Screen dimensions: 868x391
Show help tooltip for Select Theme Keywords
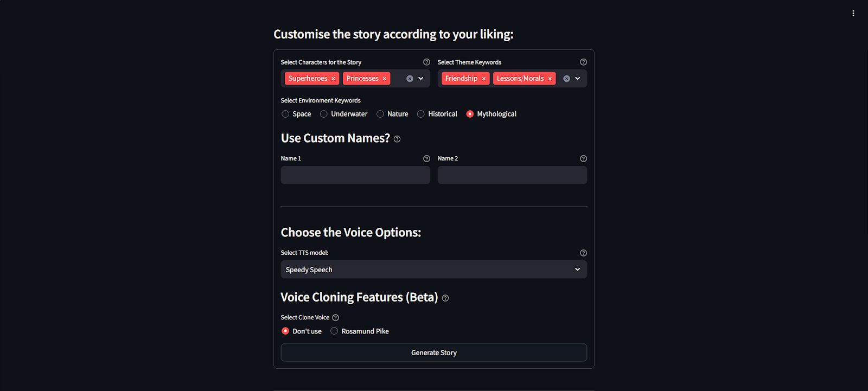click(x=583, y=62)
